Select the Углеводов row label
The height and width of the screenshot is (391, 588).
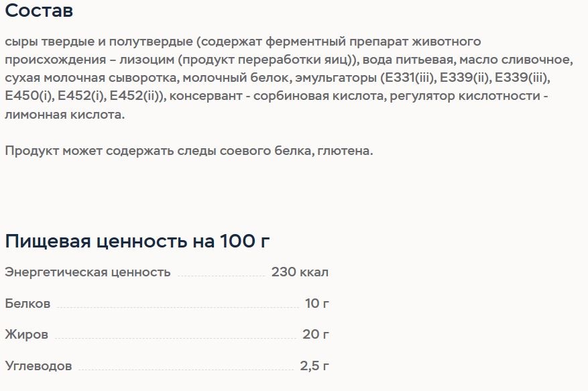pyautogui.click(x=38, y=366)
